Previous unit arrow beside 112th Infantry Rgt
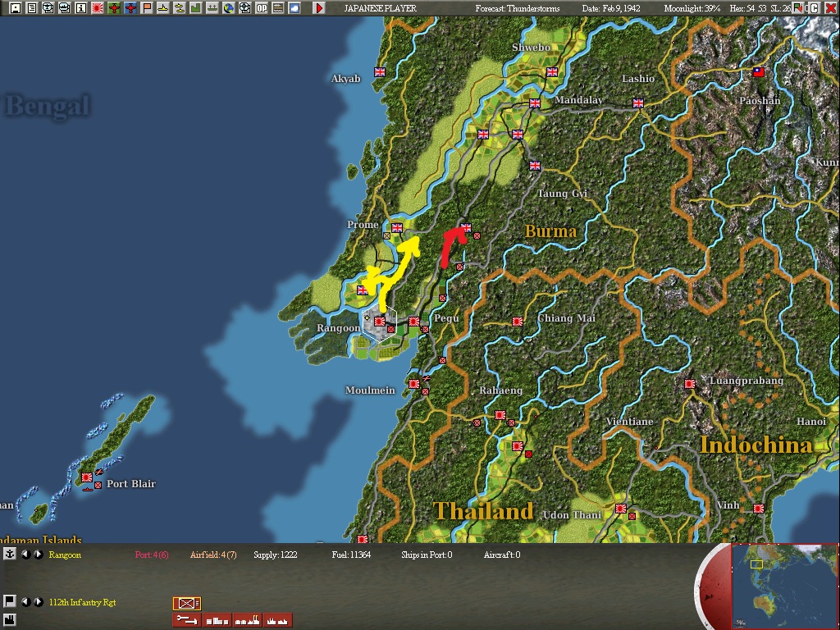This screenshot has height=630, width=840. point(25,602)
